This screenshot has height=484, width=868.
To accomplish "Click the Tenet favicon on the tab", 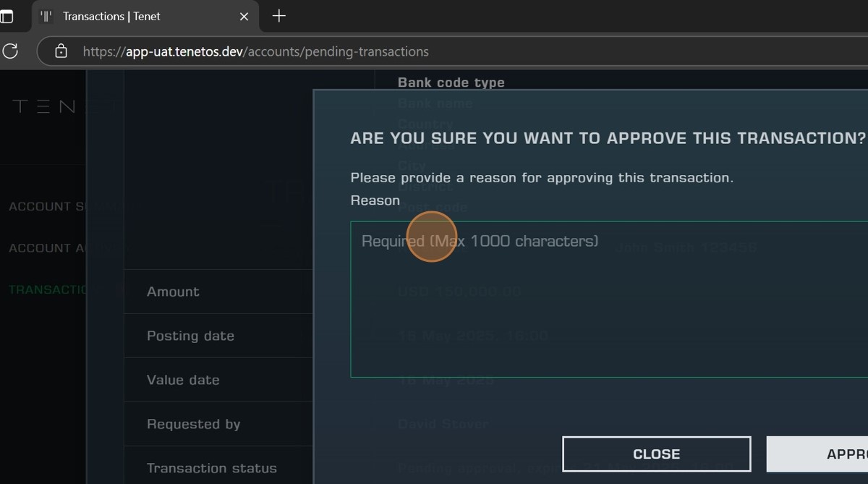I will pyautogui.click(x=46, y=16).
